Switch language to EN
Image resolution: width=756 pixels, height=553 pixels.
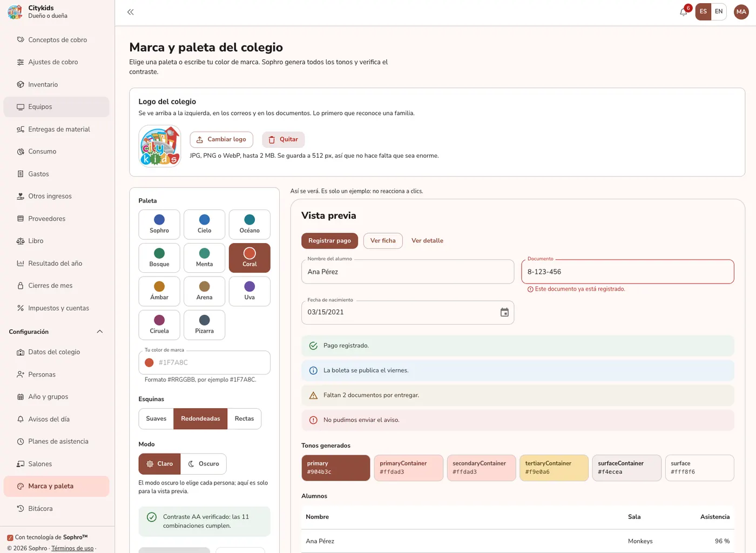coord(719,11)
